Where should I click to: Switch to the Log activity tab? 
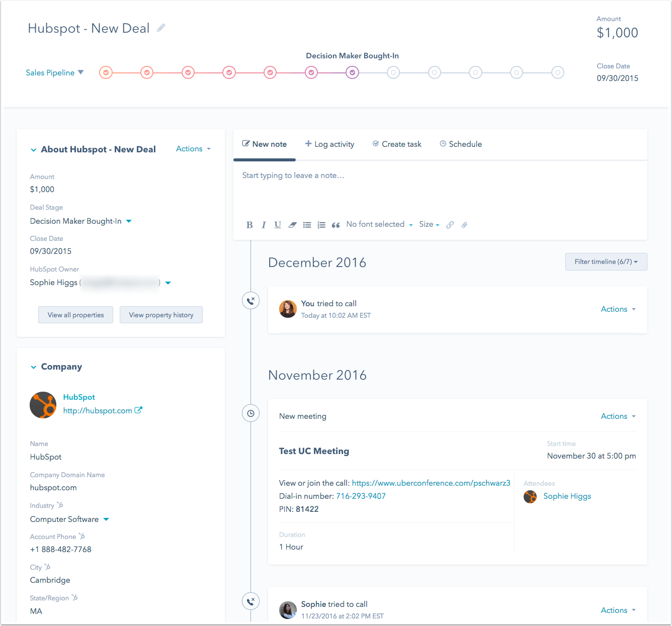(329, 144)
